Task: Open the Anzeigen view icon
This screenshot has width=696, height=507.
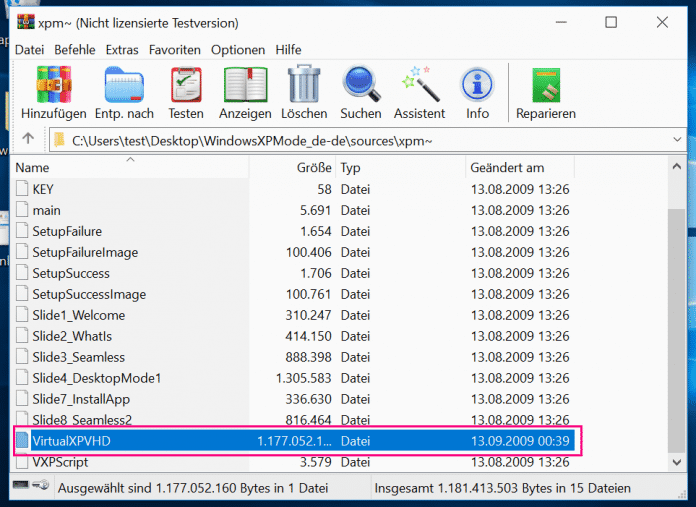Action: coord(245,87)
